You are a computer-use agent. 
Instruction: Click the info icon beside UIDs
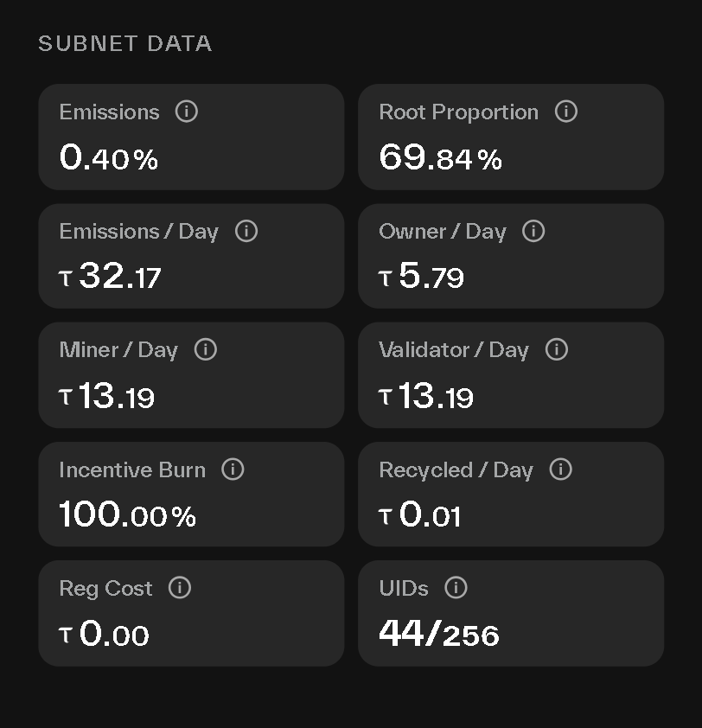[x=456, y=588]
